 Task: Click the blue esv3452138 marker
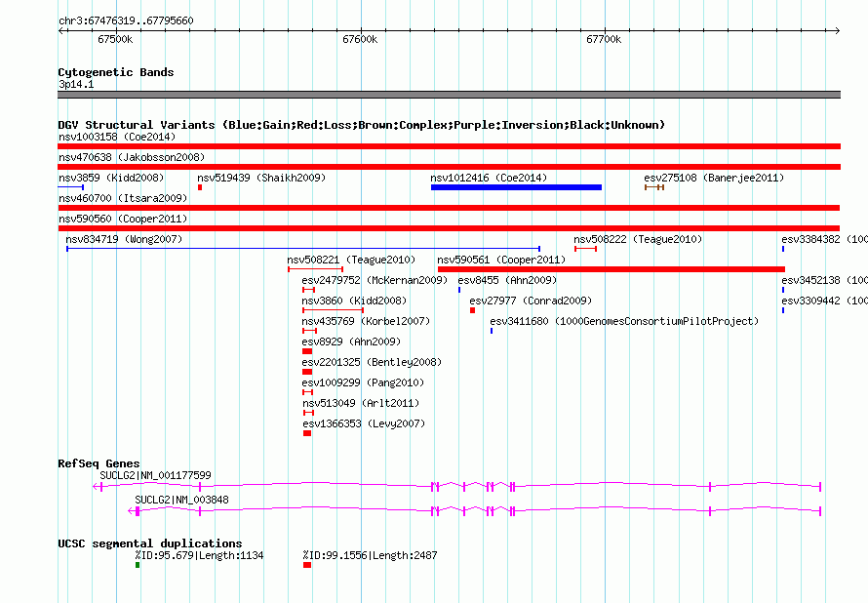(x=783, y=290)
